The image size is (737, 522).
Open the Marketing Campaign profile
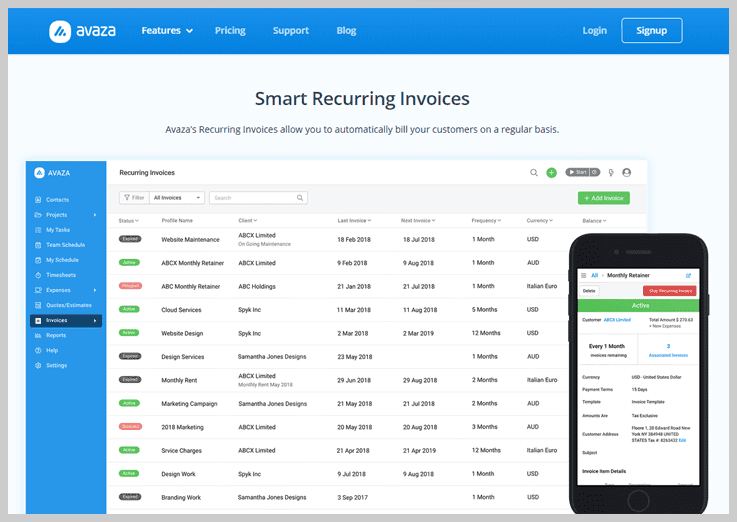click(189, 404)
